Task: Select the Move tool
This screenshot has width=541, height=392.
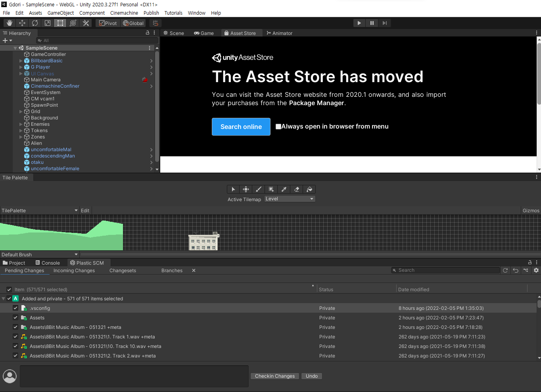Action: (22, 23)
